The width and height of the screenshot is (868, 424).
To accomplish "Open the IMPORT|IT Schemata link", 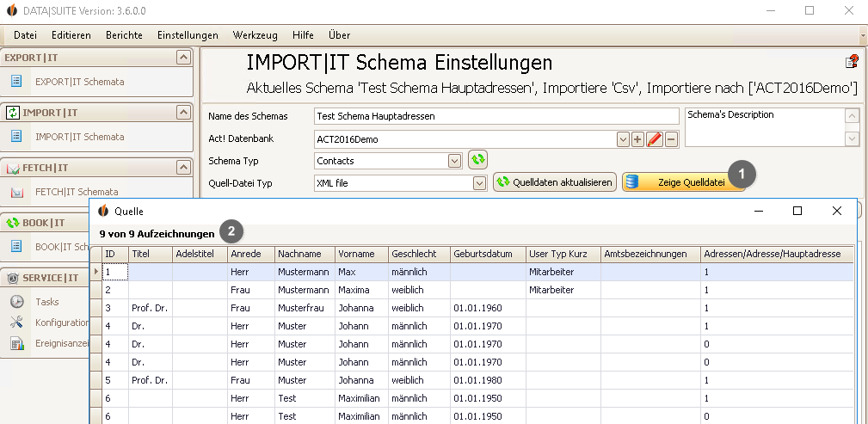I will tap(80, 137).
